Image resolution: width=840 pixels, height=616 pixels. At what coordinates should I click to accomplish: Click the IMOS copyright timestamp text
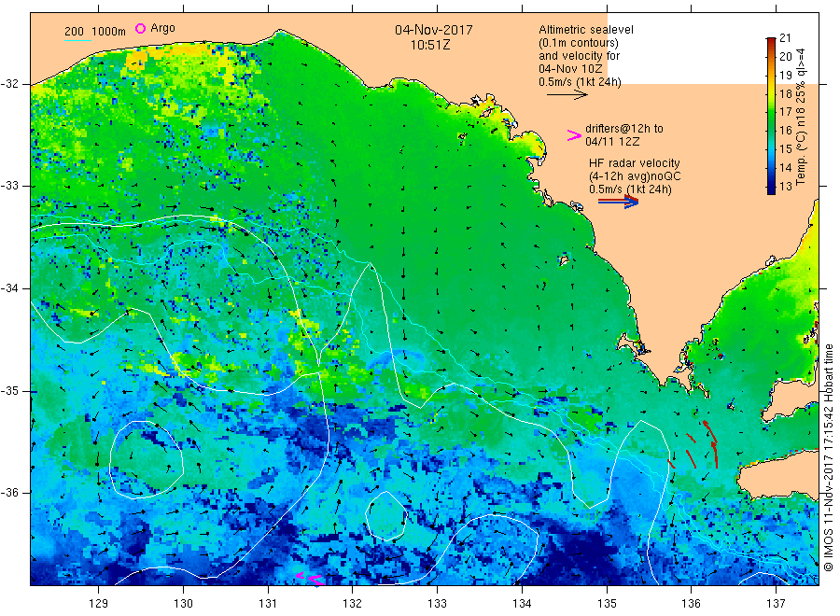[829, 458]
